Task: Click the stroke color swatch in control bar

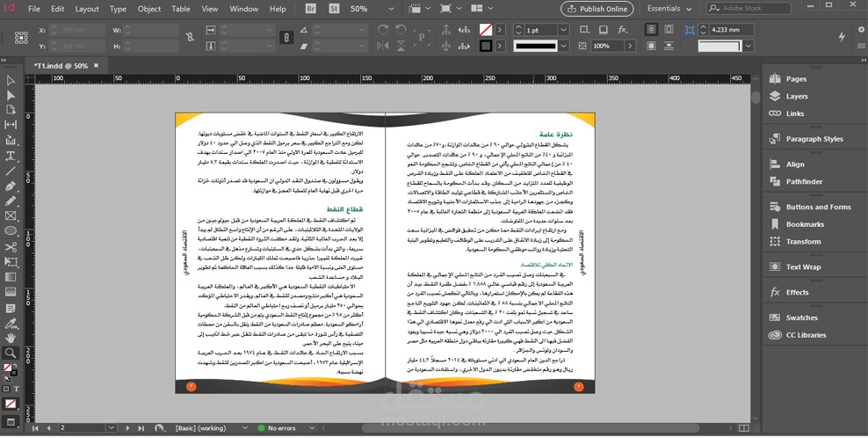Action: click(x=486, y=46)
